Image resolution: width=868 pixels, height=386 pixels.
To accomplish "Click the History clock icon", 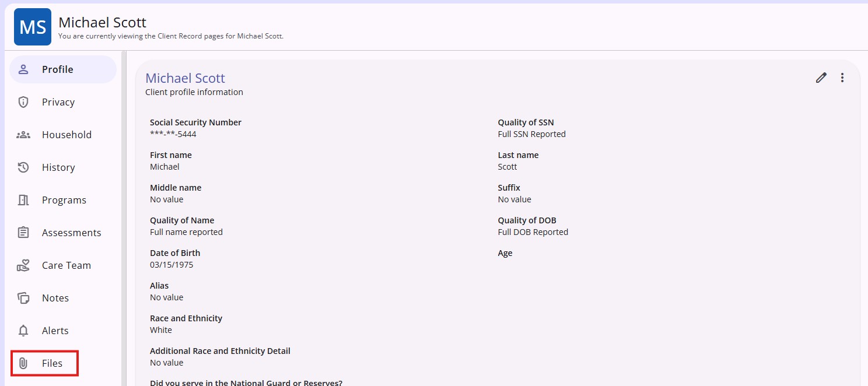I will (x=23, y=167).
